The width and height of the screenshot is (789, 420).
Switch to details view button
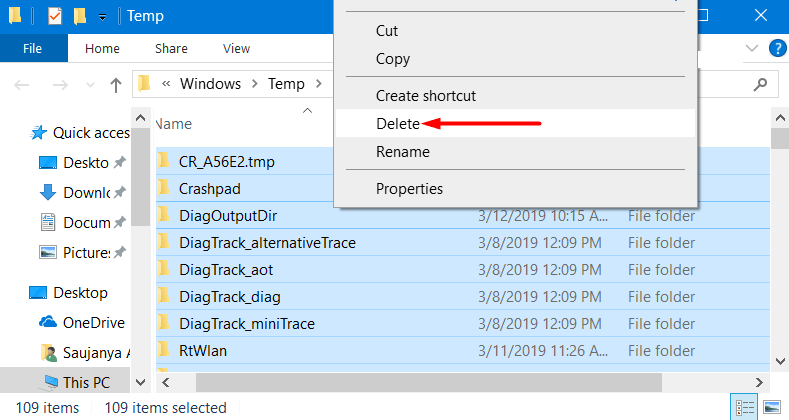point(745,407)
